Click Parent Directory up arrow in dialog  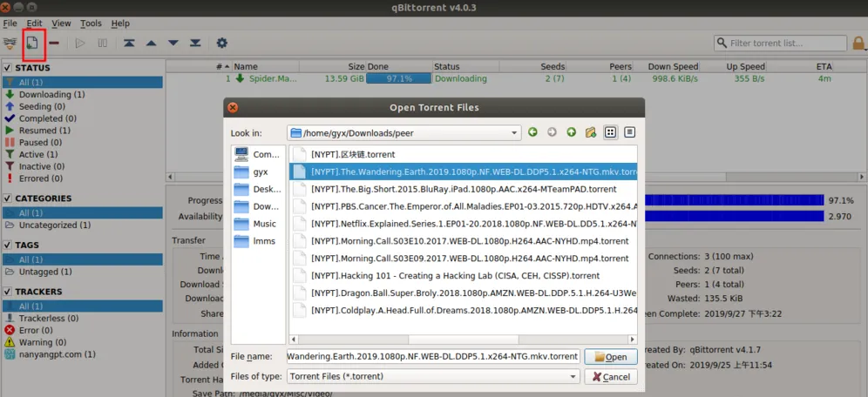(x=572, y=132)
